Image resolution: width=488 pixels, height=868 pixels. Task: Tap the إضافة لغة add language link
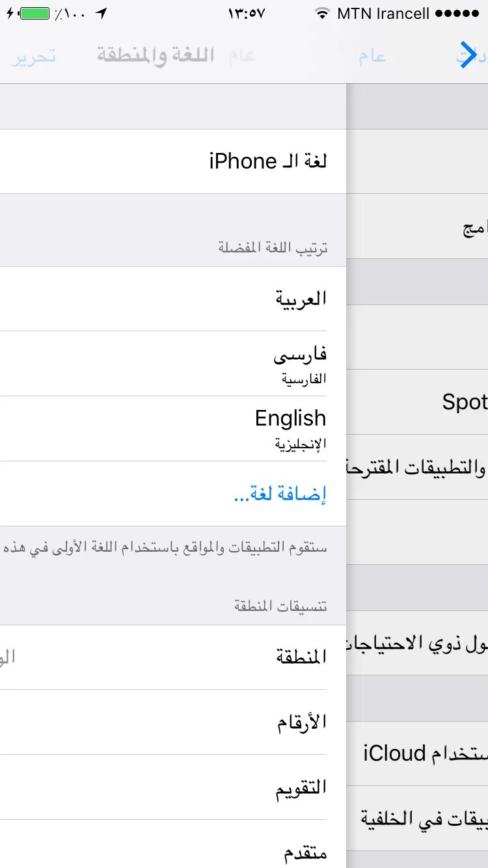click(x=280, y=494)
